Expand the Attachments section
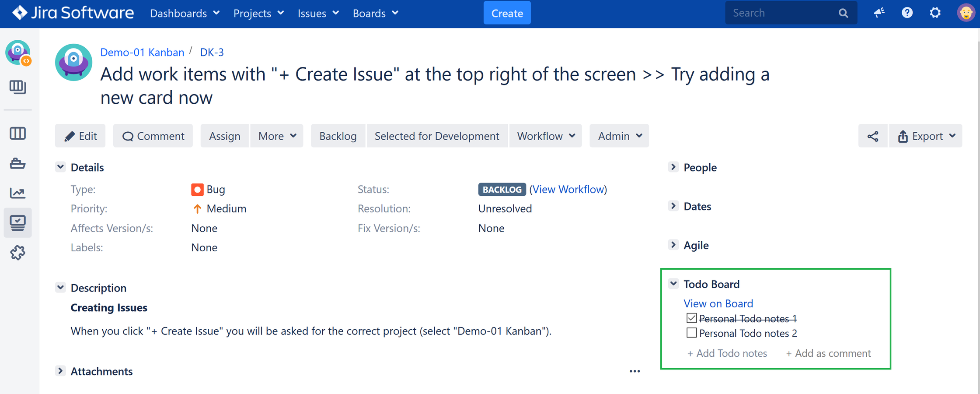 point(60,371)
